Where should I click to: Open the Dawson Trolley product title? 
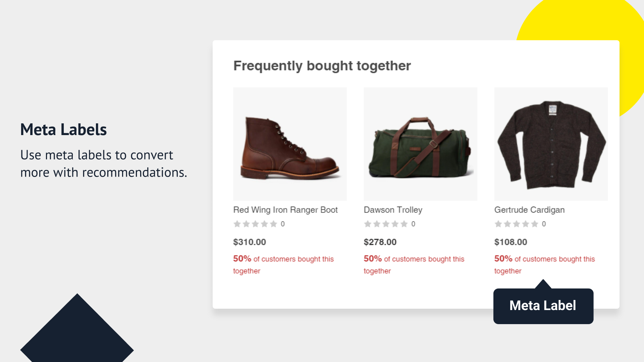click(x=393, y=210)
